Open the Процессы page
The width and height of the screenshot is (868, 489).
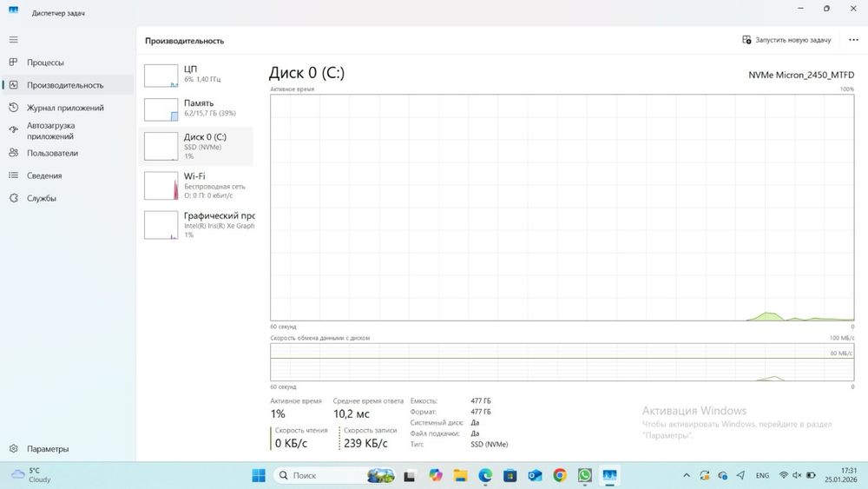(68, 63)
